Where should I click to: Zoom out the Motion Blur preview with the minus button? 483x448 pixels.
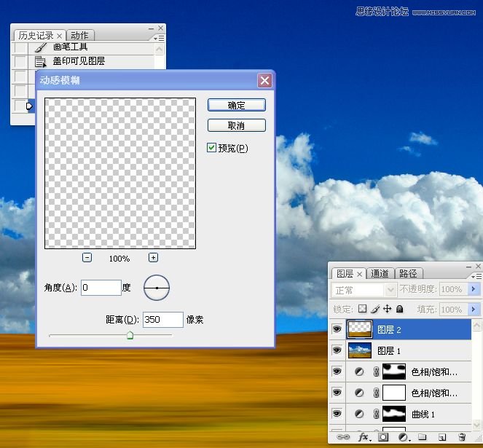coord(87,258)
